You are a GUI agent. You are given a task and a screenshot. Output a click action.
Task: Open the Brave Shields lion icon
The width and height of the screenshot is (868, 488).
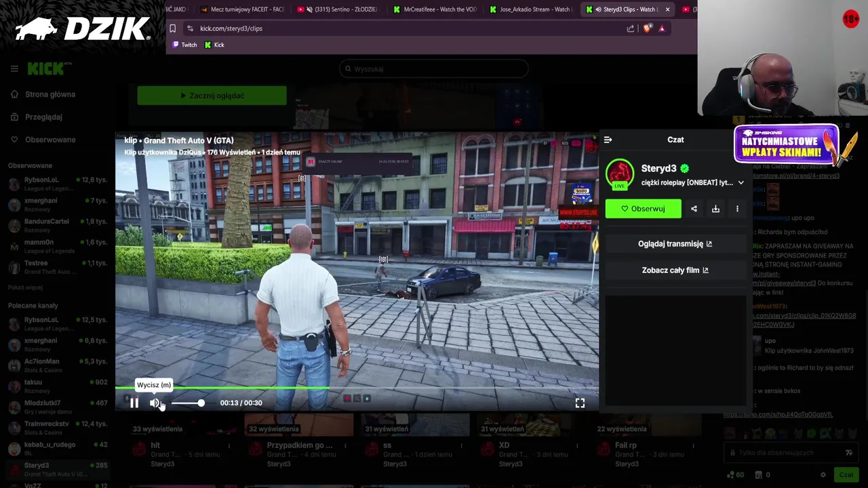(x=646, y=28)
